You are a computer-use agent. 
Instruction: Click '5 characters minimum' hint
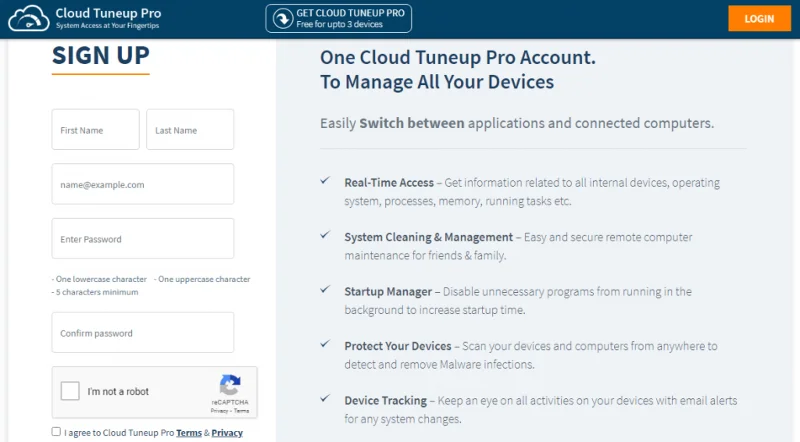pos(95,292)
